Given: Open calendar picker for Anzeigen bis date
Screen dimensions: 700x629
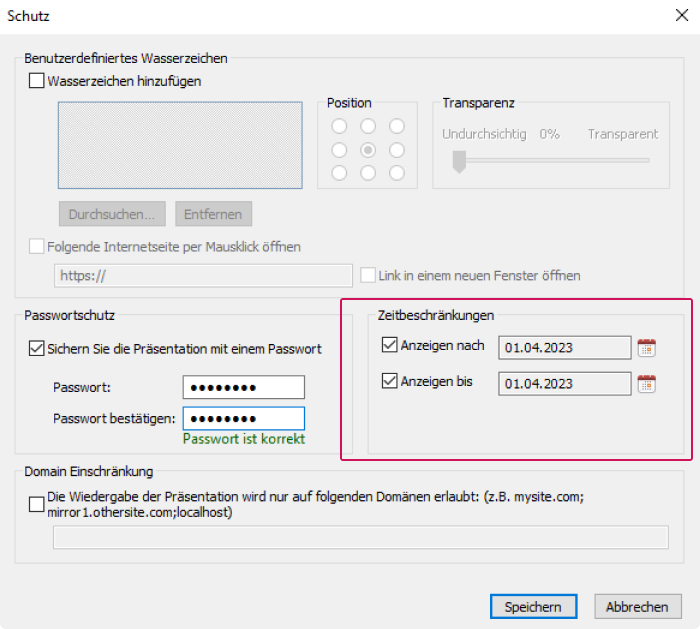Looking at the screenshot, I should (646, 384).
